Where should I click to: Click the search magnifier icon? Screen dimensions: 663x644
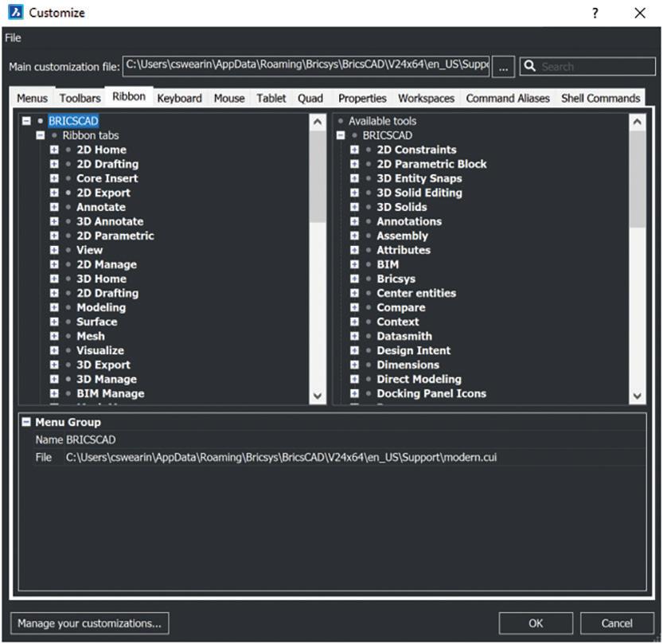[529, 66]
